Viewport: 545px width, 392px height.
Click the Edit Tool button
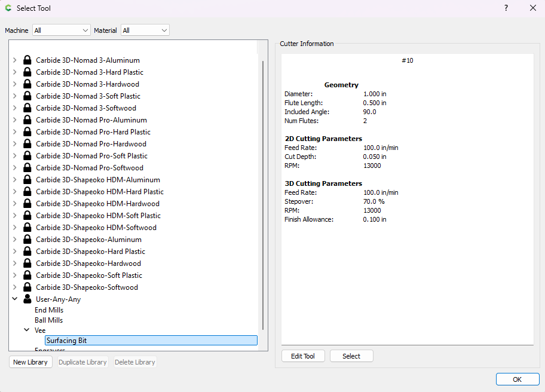(x=303, y=356)
